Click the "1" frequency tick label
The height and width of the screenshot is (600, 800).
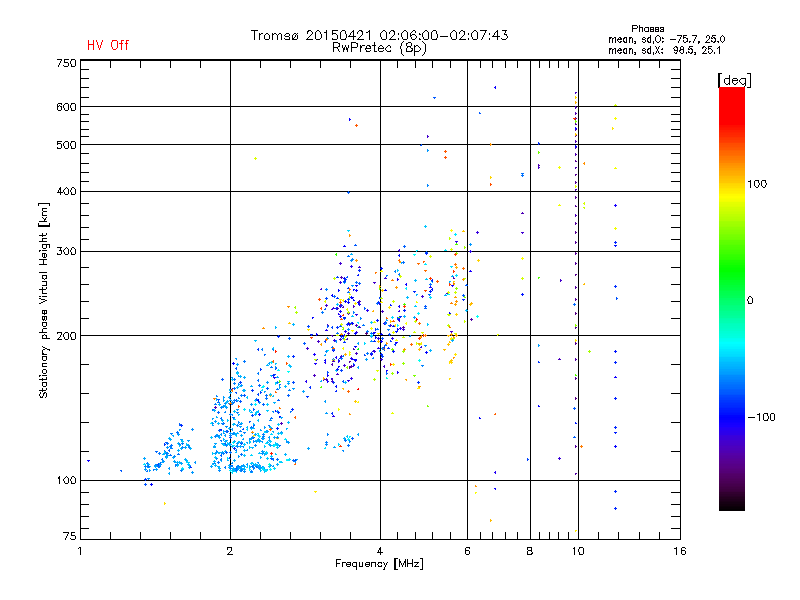[x=80, y=551]
